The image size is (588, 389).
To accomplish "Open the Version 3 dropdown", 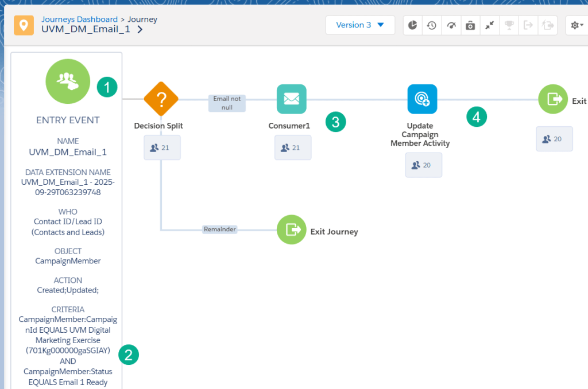I will click(x=360, y=25).
